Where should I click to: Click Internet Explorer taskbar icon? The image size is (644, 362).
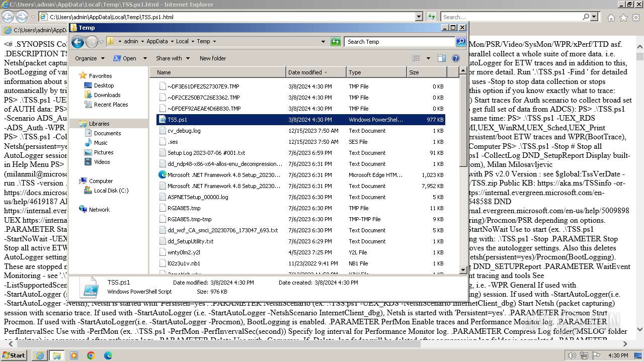(40, 355)
